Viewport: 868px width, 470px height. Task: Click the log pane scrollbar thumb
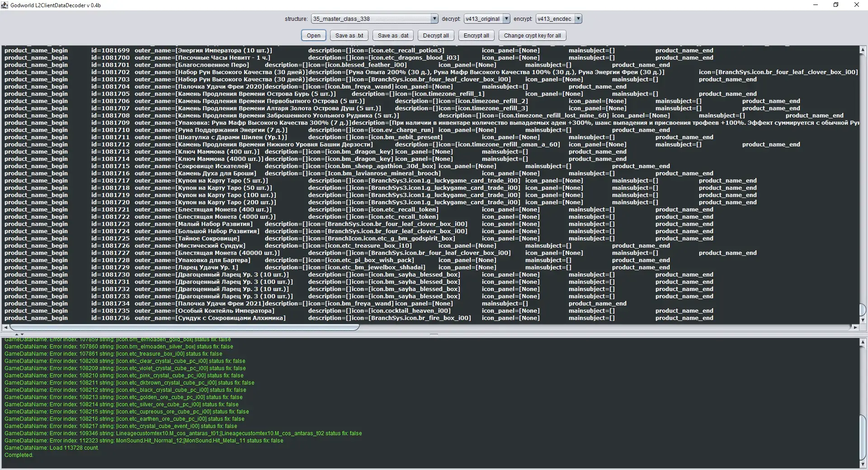pos(863,437)
